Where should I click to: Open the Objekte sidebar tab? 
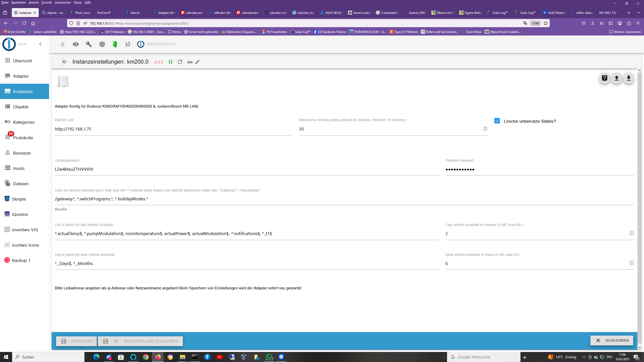click(x=21, y=107)
